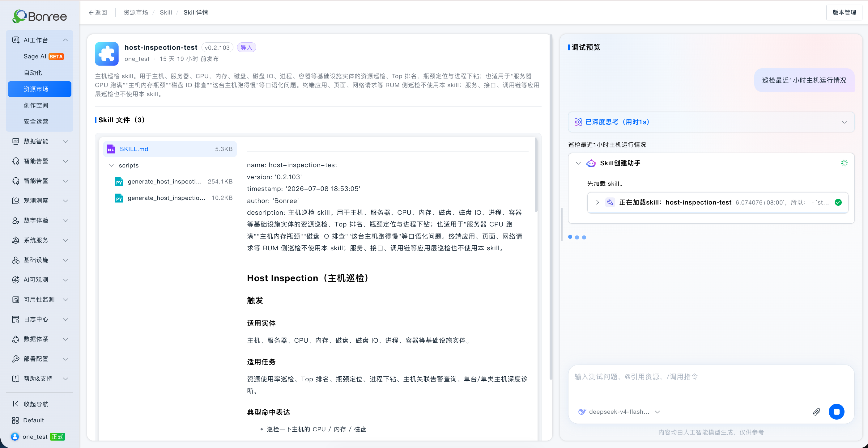Click the 观测洞察 magnifier icon
The width and height of the screenshot is (868, 448).
tap(15, 201)
